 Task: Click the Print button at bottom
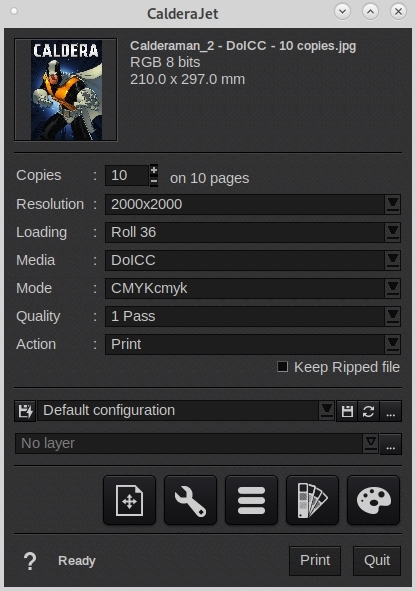click(x=315, y=560)
